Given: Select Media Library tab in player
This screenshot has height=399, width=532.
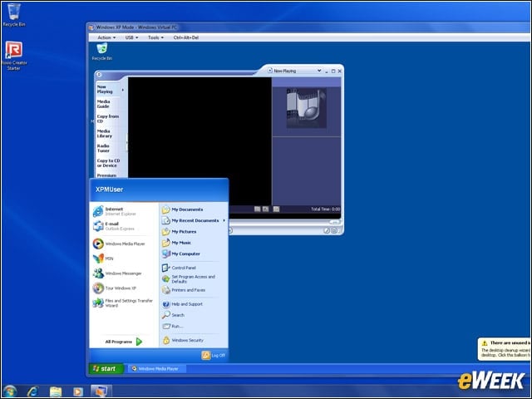Looking at the screenshot, I should coord(105,133).
